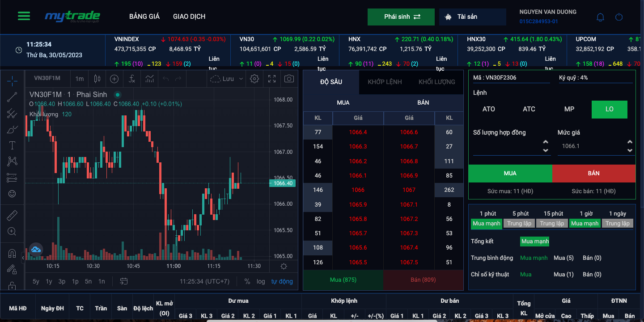Open notifications bell

(x=600, y=17)
